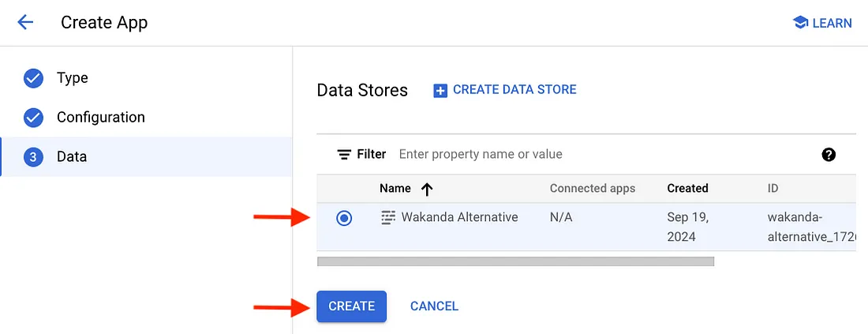Viewport: 868px width, 334px height.
Task: Click the Filter lines icon
Action: click(x=344, y=154)
